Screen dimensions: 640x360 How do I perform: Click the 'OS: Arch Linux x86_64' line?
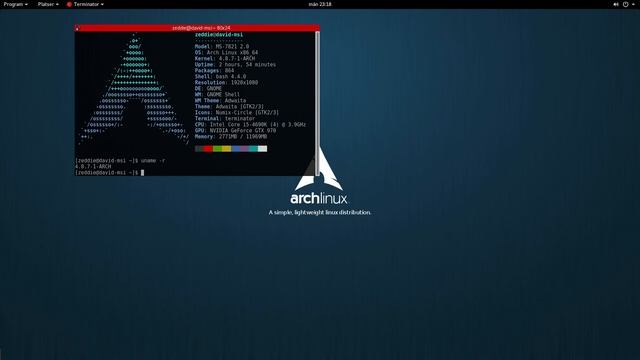227,53
